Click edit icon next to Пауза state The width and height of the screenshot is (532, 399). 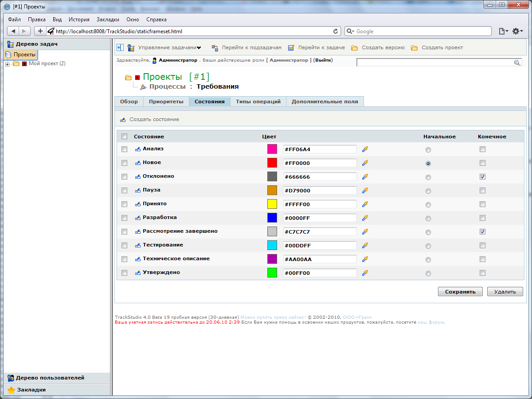[137, 190]
